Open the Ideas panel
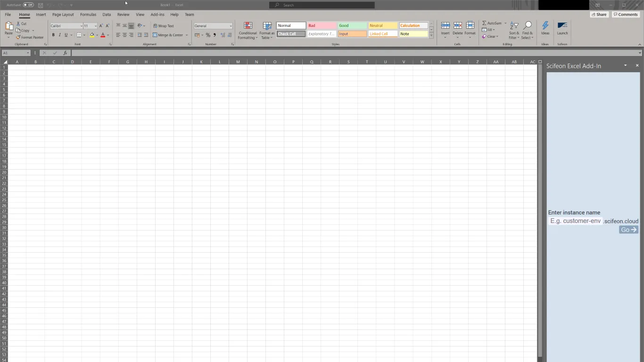Image resolution: width=644 pixels, height=362 pixels. point(545,29)
